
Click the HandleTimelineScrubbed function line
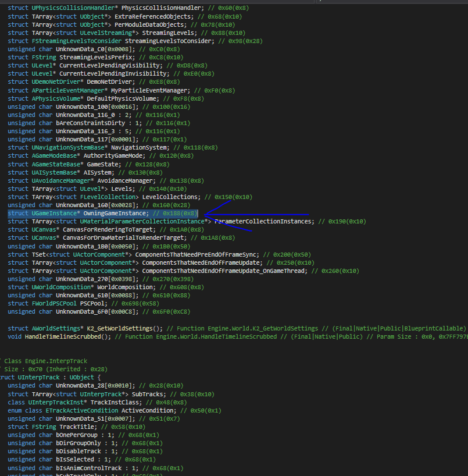point(238,337)
